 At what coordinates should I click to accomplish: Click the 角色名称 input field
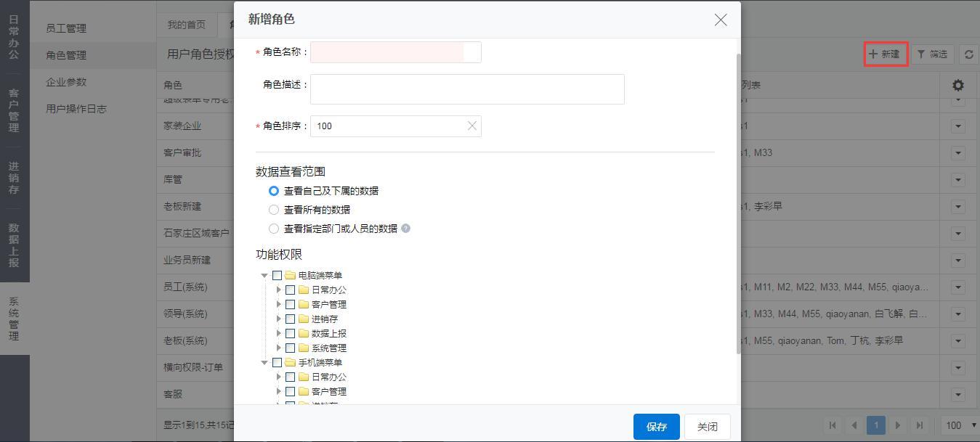394,52
